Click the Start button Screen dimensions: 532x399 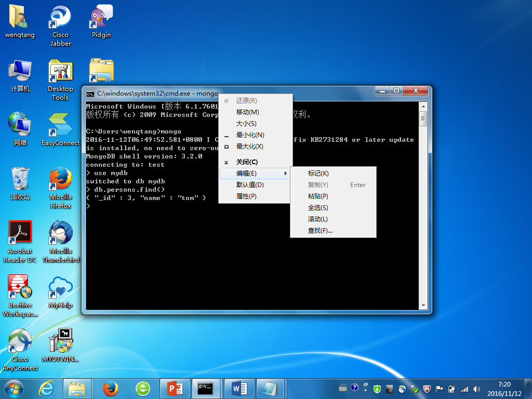14,388
